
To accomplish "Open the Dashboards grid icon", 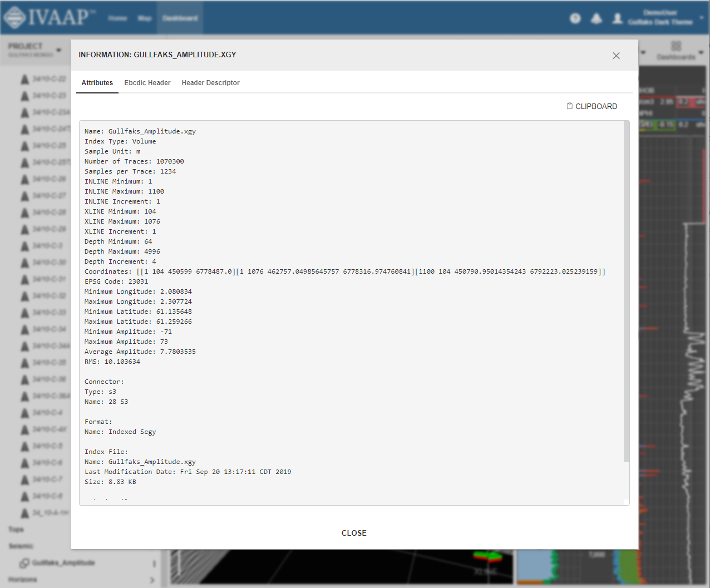I will click(x=676, y=46).
